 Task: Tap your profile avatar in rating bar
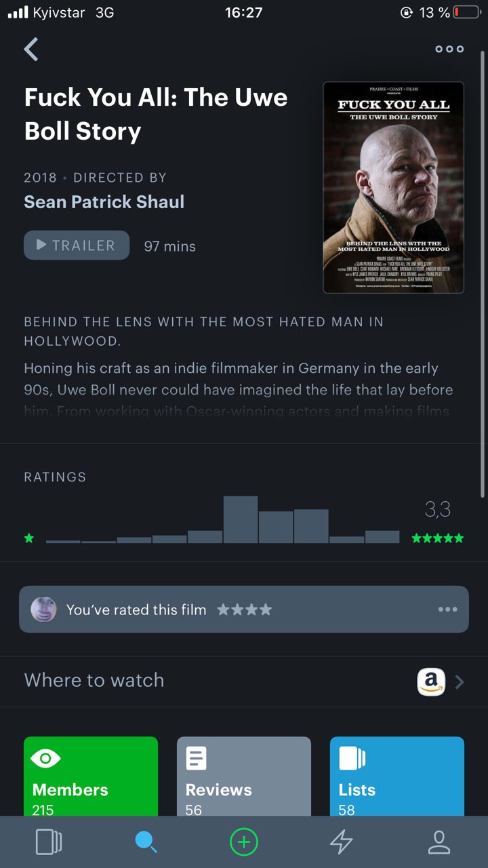(43, 610)
